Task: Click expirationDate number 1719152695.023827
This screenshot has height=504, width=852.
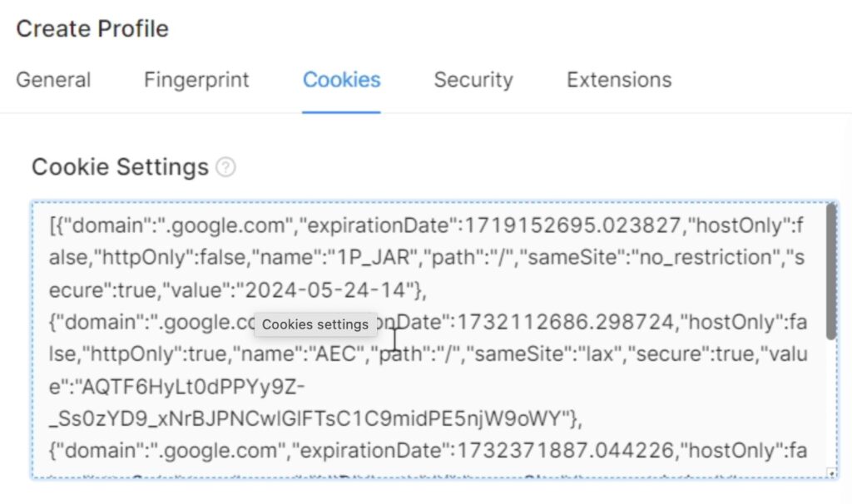Action: pos(572,225)
